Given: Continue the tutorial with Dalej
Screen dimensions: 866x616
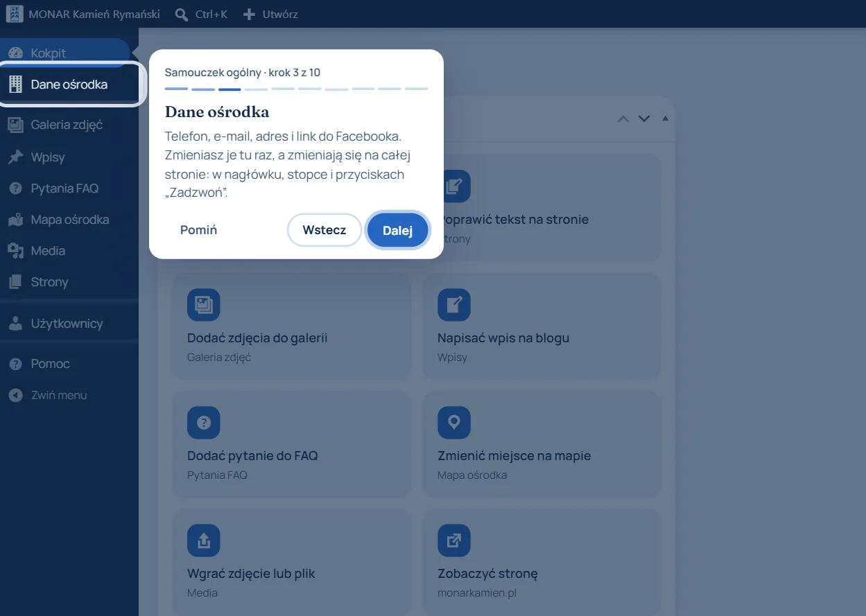Looking at the screenshot, I should pos(397,230).
